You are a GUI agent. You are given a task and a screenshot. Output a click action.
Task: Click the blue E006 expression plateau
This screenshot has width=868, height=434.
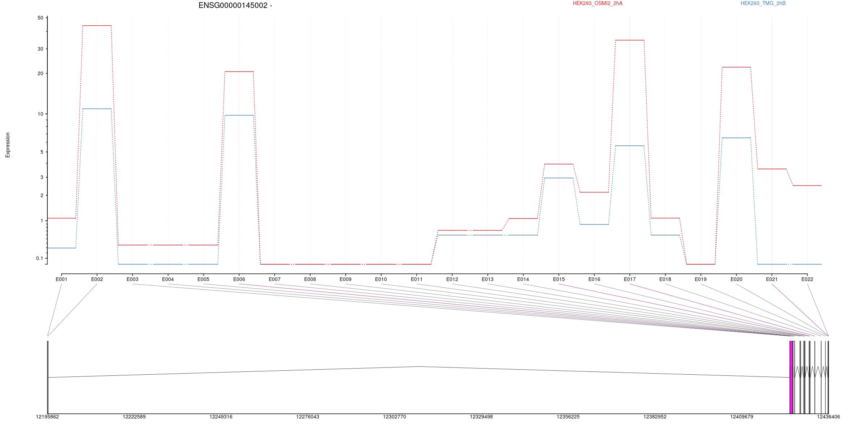239,115
